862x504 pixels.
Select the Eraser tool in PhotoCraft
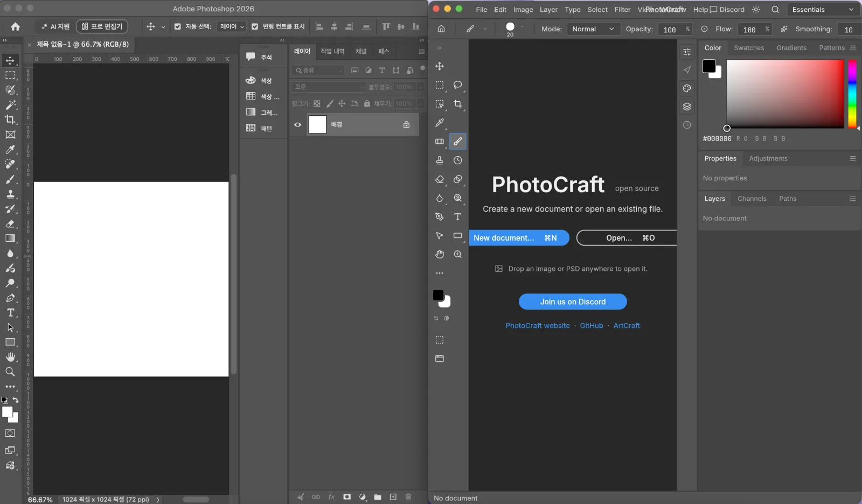tap(440, 179)
